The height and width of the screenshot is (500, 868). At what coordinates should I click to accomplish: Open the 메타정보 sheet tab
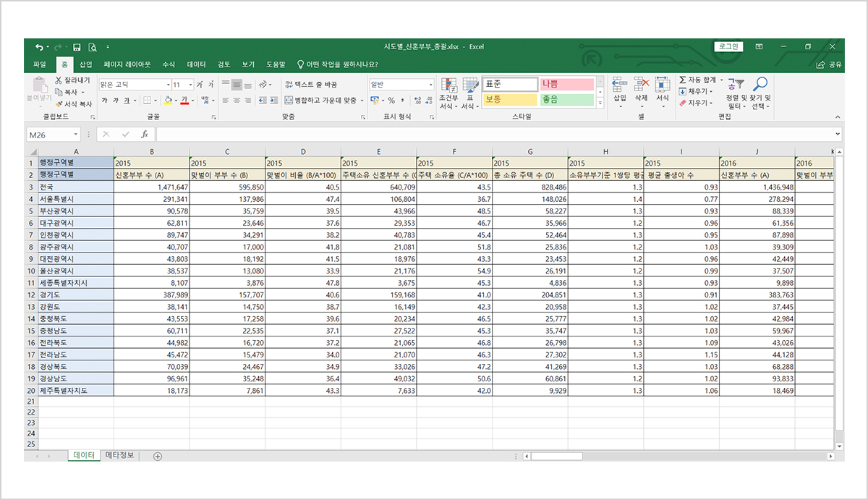(x=119, y=455)
